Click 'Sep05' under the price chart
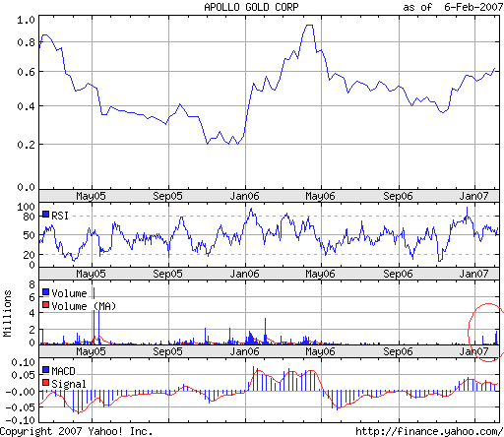The image size is (504, 437). [167, 196]
